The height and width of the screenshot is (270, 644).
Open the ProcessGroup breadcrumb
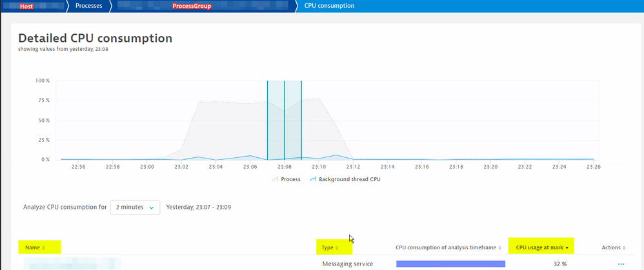[x=191, y=6]
